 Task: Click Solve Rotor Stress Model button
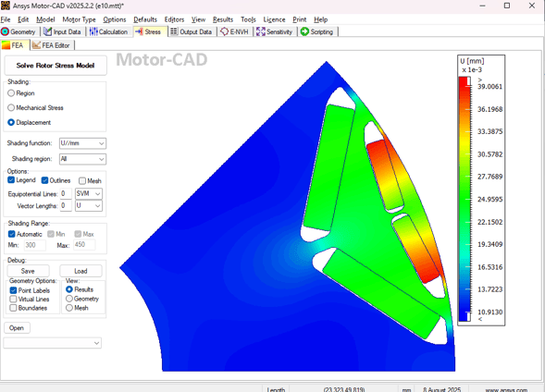point(56,66)
